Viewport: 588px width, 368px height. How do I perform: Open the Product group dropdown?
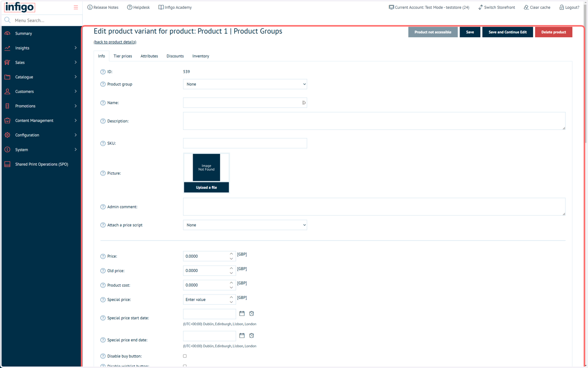[245, 84]
